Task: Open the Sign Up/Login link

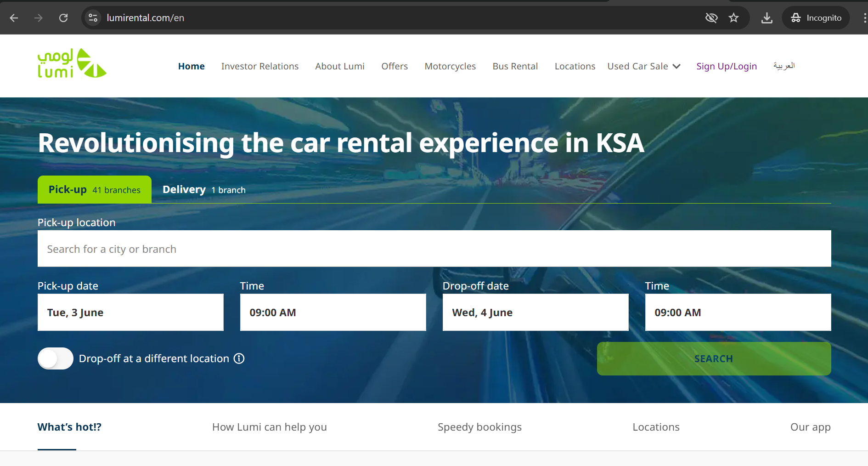Action: (x=727, y=66)
